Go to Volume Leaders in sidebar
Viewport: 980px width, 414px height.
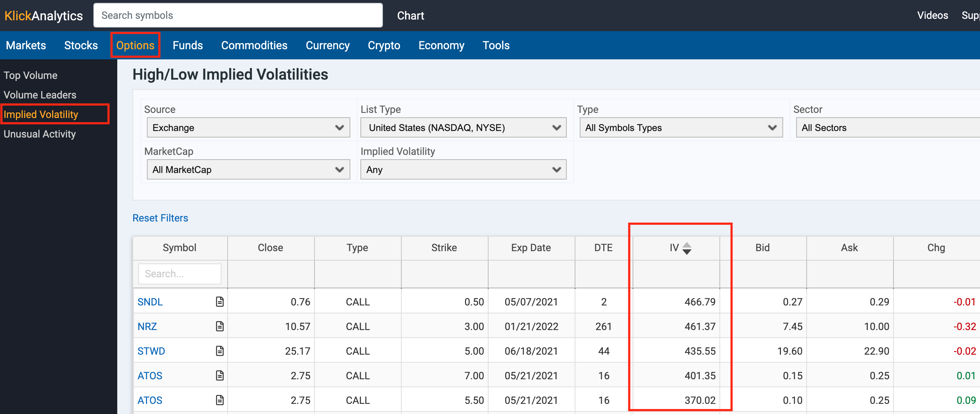[40, 95]
